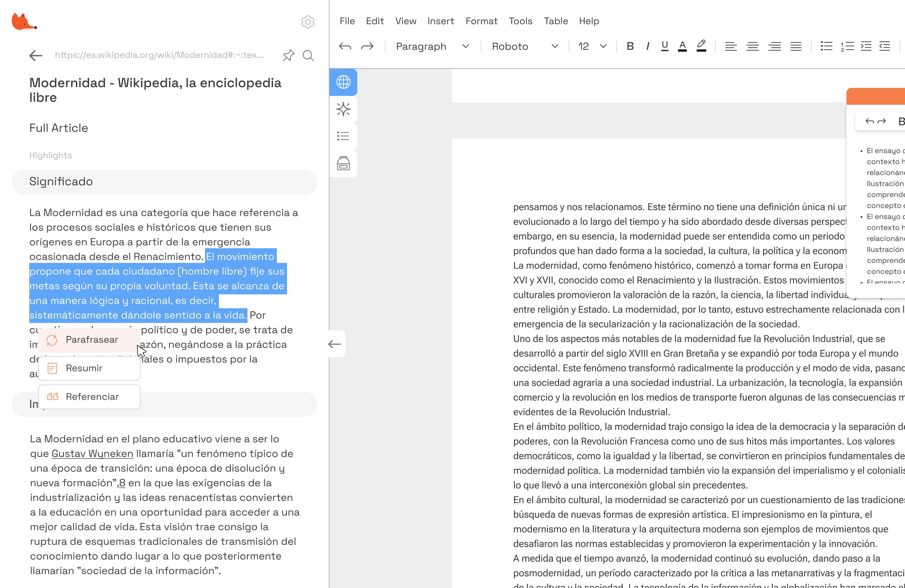Screen dimensions: 905x588
Task: Toggle underline formatting
Action: (x=664, y=46)
